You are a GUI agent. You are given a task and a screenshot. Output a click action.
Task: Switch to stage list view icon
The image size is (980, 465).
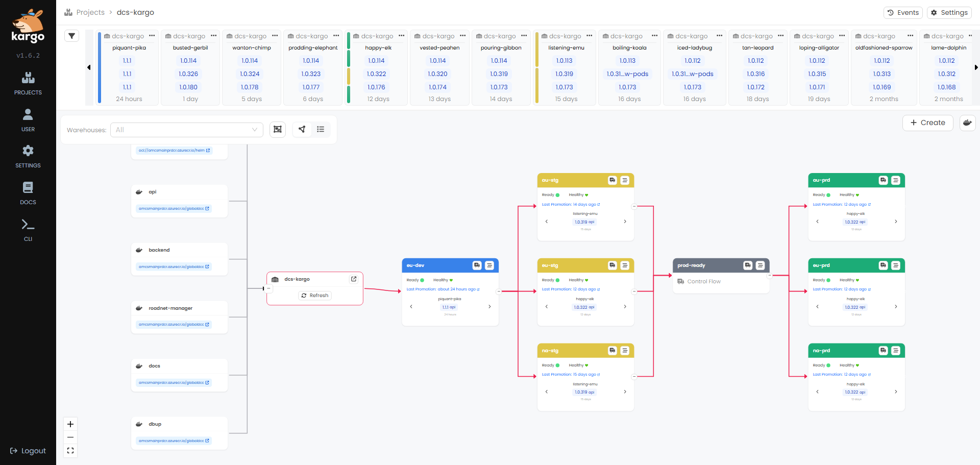coord(321,130)
